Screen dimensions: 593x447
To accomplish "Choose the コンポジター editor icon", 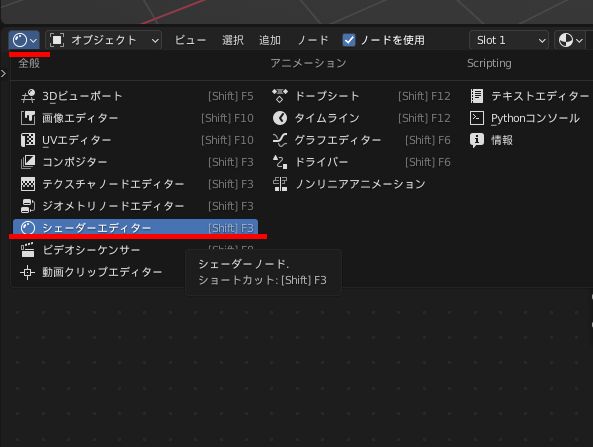I will (28, 162).
